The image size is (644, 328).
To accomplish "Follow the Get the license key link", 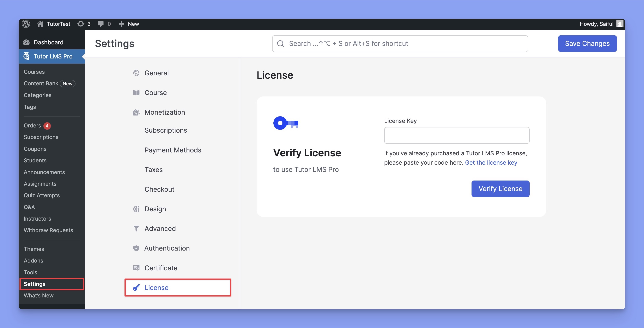I will [491, 163].
